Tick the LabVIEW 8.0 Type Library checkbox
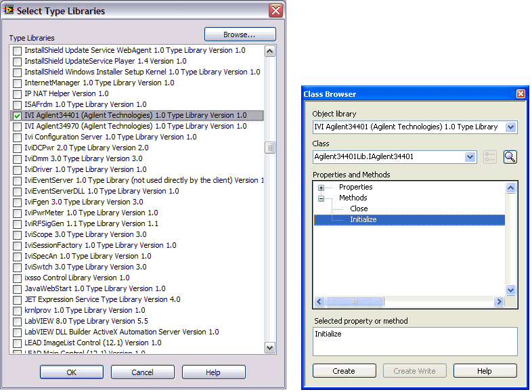 pos(17,322)
